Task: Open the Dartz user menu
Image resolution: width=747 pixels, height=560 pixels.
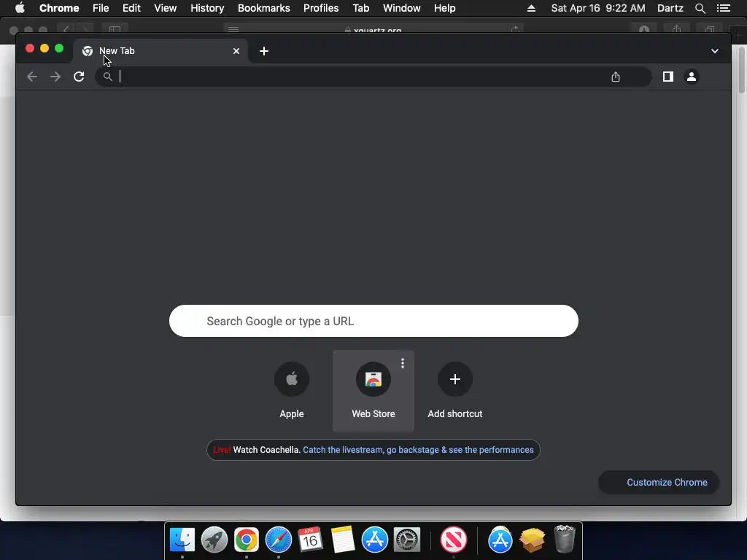Action: click(x=670, y=8)
